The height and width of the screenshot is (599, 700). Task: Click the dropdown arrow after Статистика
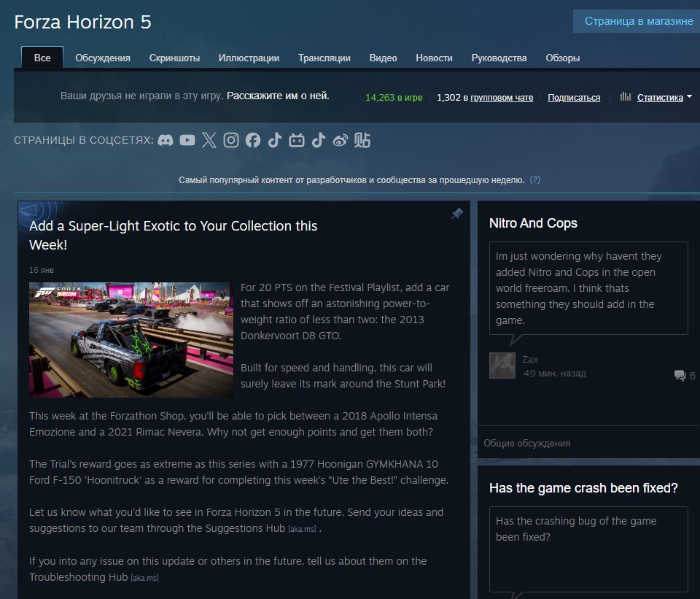pos(689,96)
